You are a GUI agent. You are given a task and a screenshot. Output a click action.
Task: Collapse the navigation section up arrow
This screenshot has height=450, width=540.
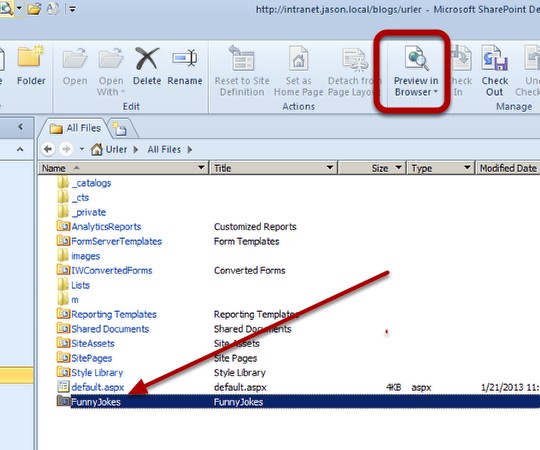pyautogui.click(x=20, y=149)
